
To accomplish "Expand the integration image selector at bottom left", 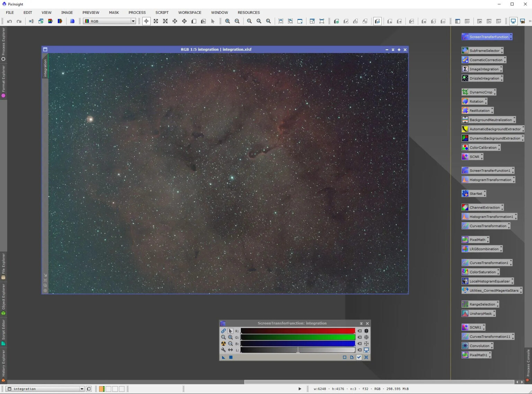I will pos(82,389).
